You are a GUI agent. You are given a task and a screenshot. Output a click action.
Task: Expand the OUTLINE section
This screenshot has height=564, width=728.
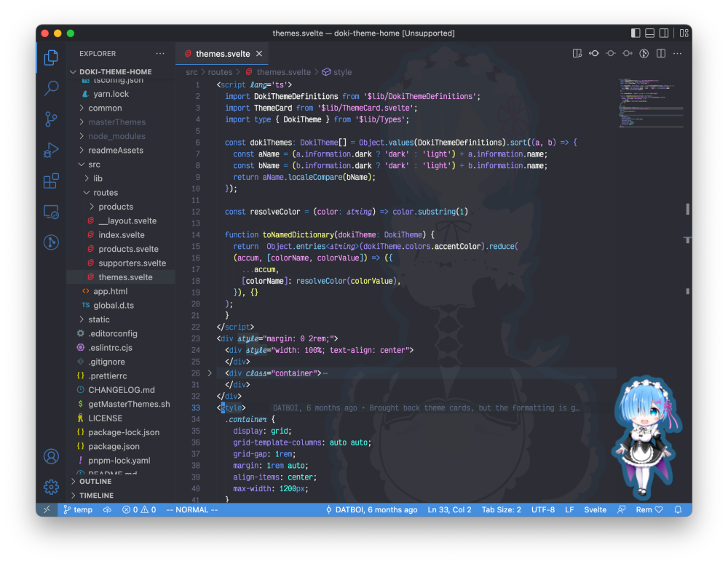121,481
